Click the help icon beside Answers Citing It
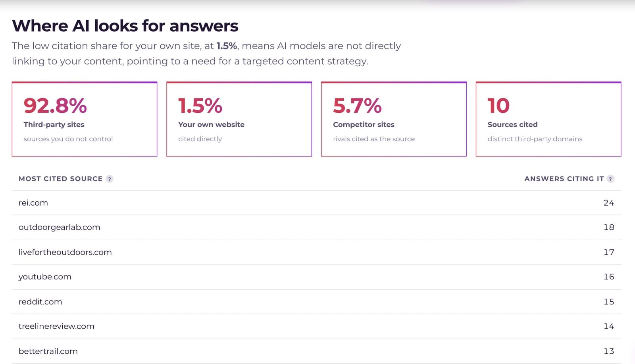Screen dimensions: 635x364 point(610,179)
